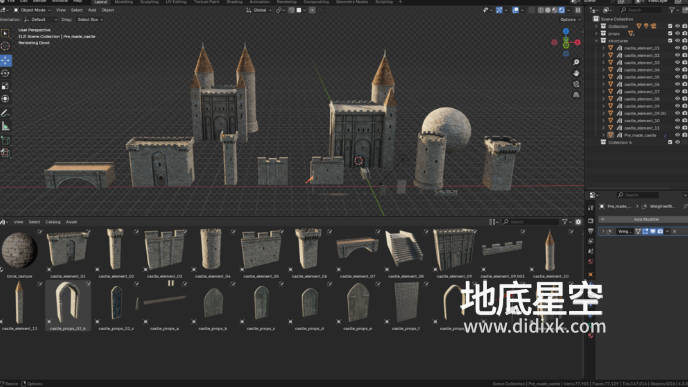
Task: Select the stone bridge arch asset thumbnail
Action: [357, 248]
